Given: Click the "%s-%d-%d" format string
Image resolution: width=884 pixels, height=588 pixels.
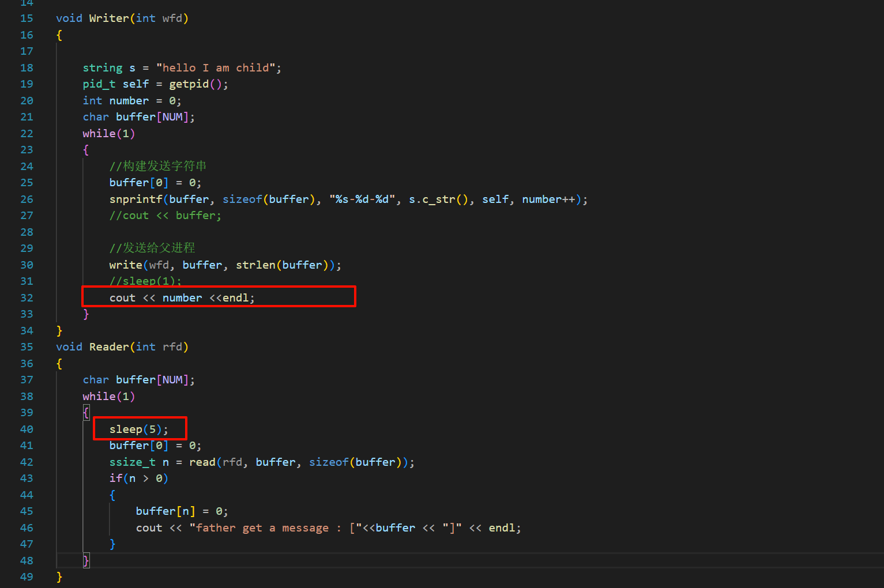Looking at the screenshot, I should click(x=362, y=199).
